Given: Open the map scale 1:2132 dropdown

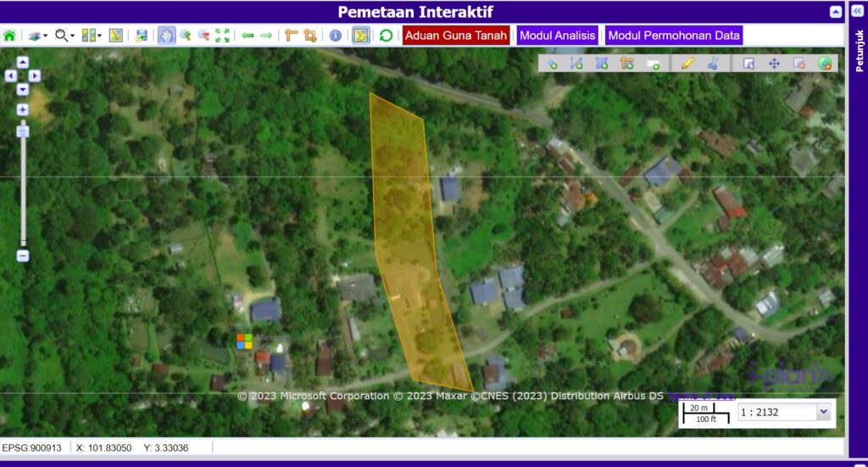Looking at the screenshot, I should [821, 413].
